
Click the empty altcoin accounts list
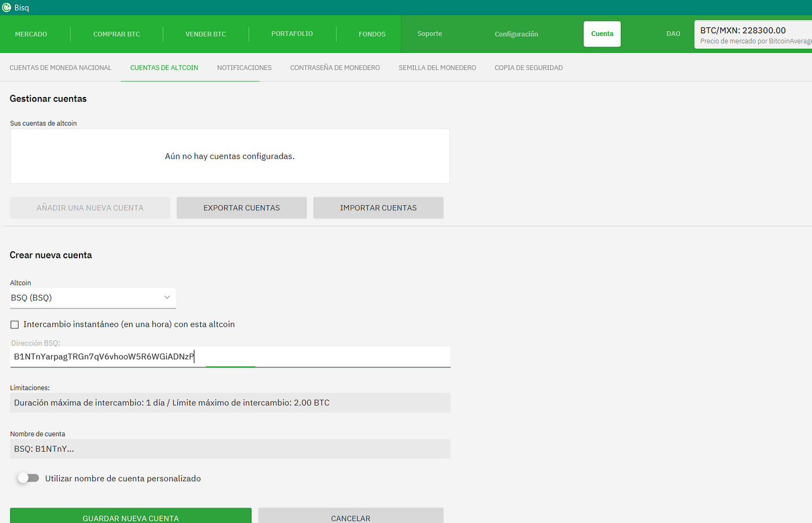pos(230,156)
